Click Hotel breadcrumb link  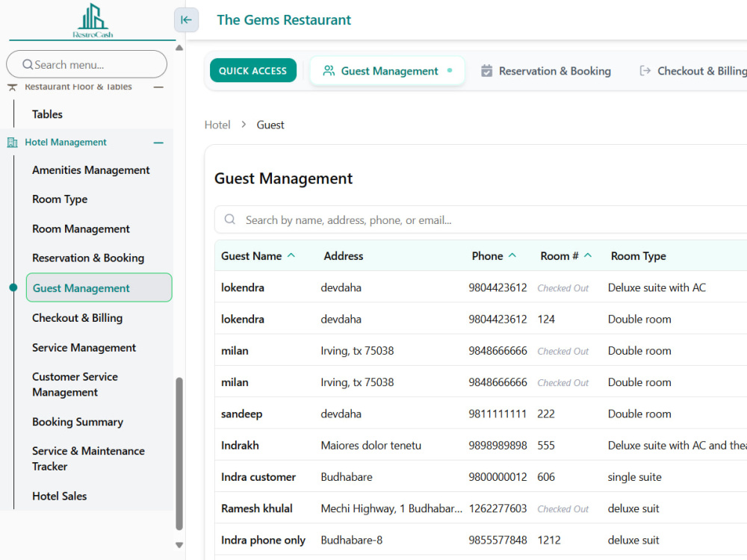pyautogui.click(x=217, y=125)
